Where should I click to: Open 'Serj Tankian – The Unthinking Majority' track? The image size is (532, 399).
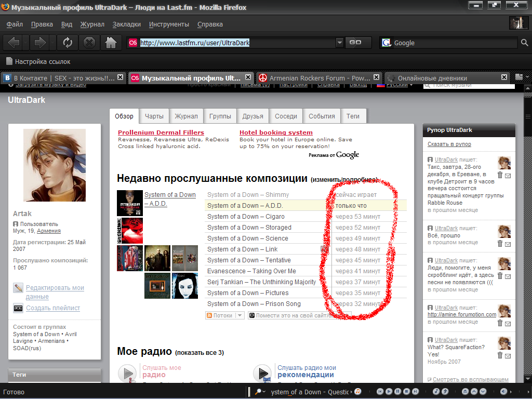[261, 282]
